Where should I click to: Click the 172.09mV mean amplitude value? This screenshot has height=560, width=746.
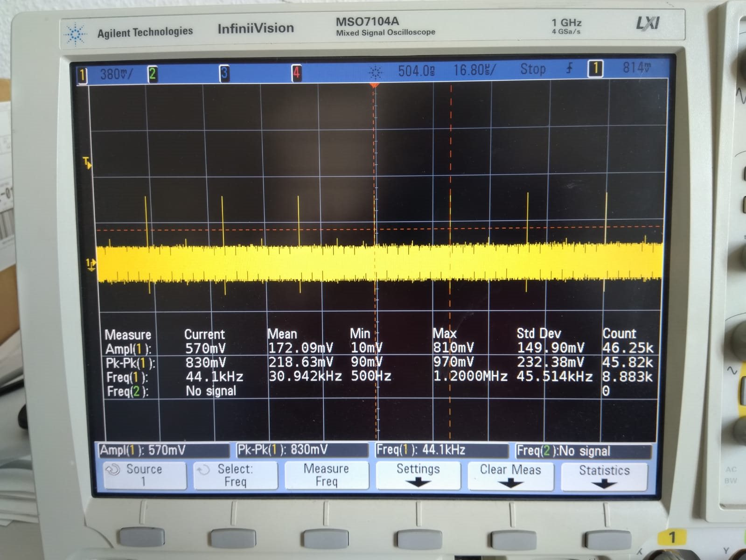[300, 348]
